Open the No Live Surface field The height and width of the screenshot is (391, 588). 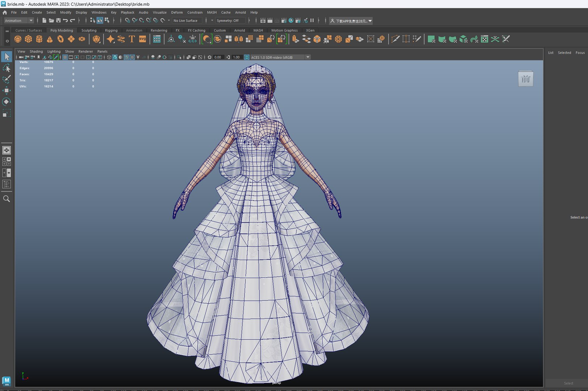coord(187,21)
